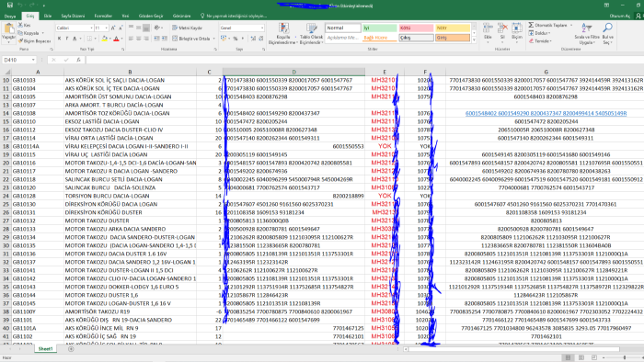
Task: Open the Name Box D410 dropdown arrow
Action: coord(33,60)
